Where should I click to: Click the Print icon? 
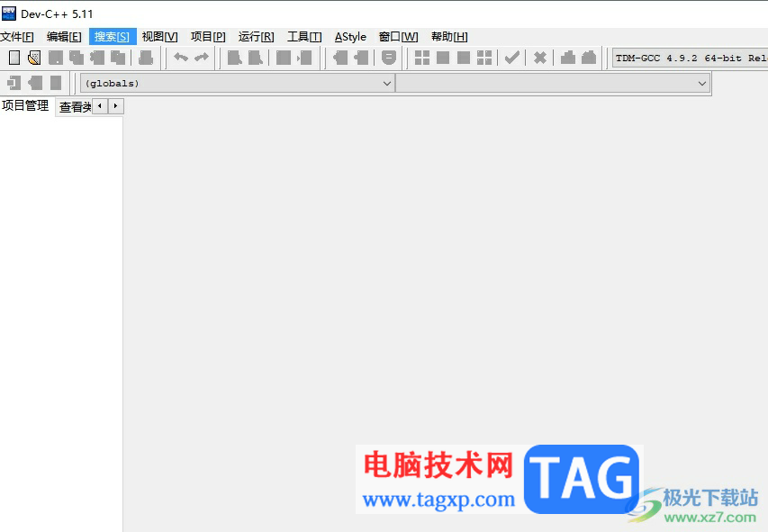(x=146, y=58)
